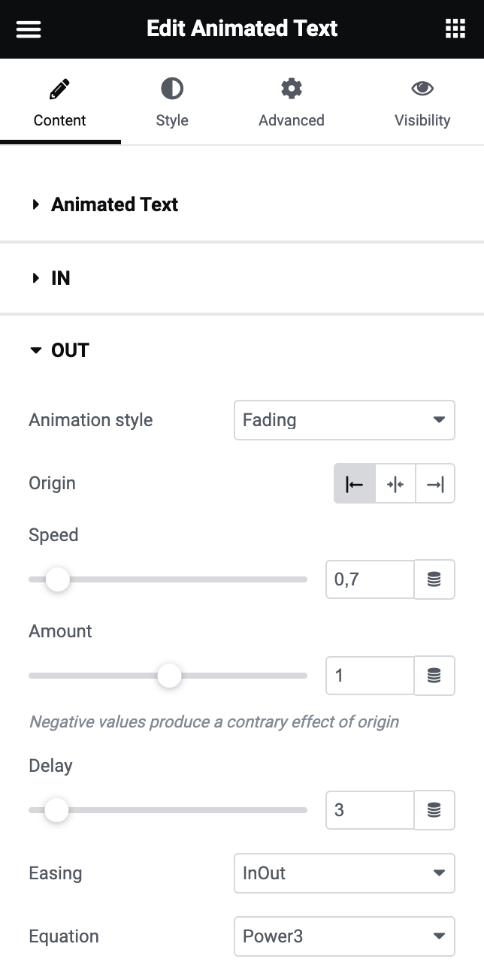Open the Equation dropdown
This screenshot has height=980, width=484.
click(x=344, y=936)
